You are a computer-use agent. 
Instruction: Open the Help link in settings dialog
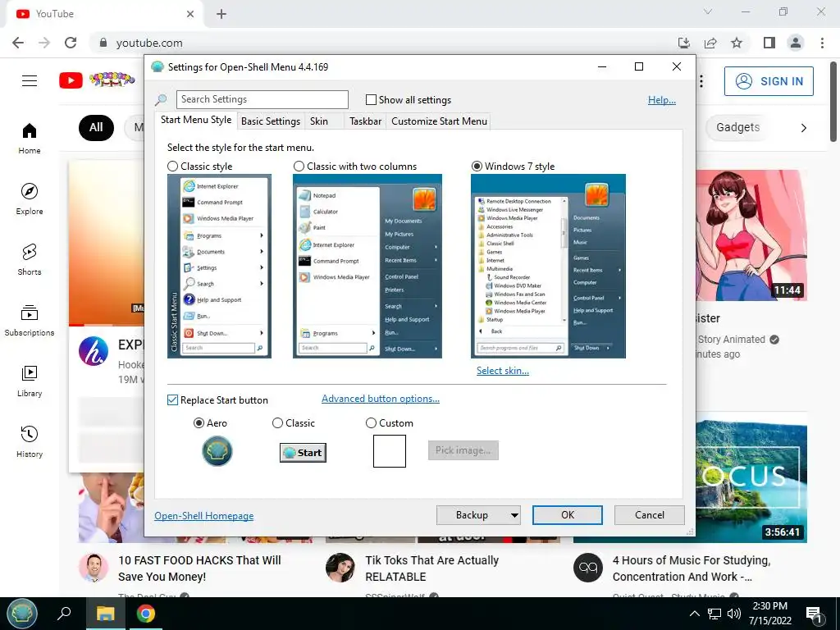tap(662, 99)
